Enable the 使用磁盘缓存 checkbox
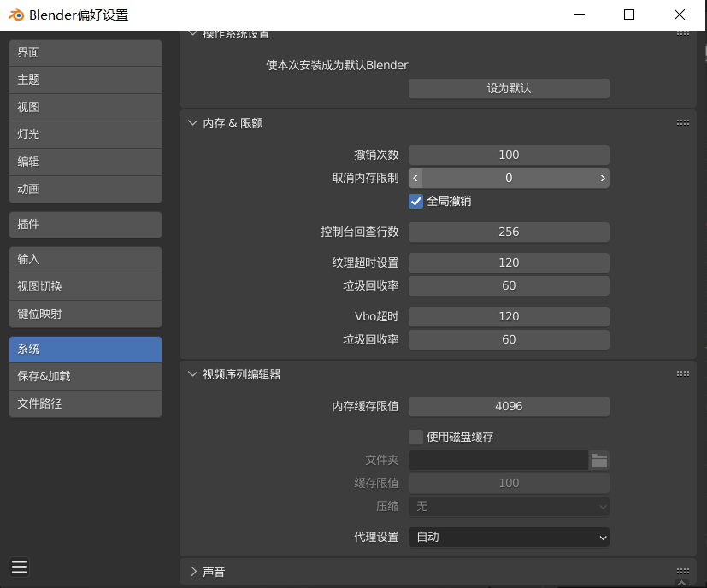Viewport: 707px width, 588px height. [x=415, y=437]
